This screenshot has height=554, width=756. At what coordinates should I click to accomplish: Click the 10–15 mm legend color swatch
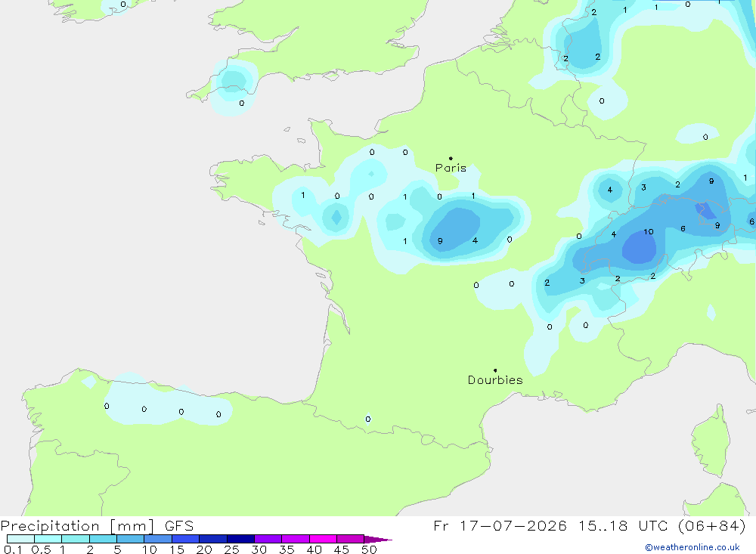coord(158,539)
